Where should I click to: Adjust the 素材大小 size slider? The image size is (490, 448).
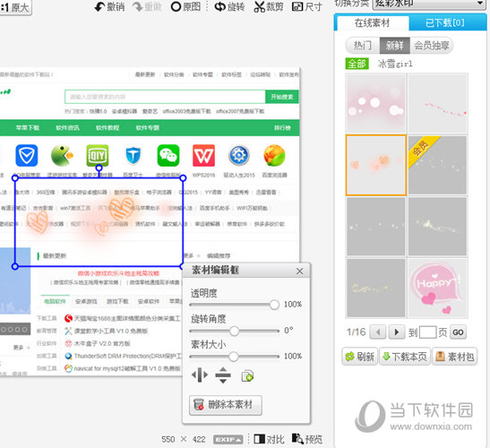tap(235, 356)
